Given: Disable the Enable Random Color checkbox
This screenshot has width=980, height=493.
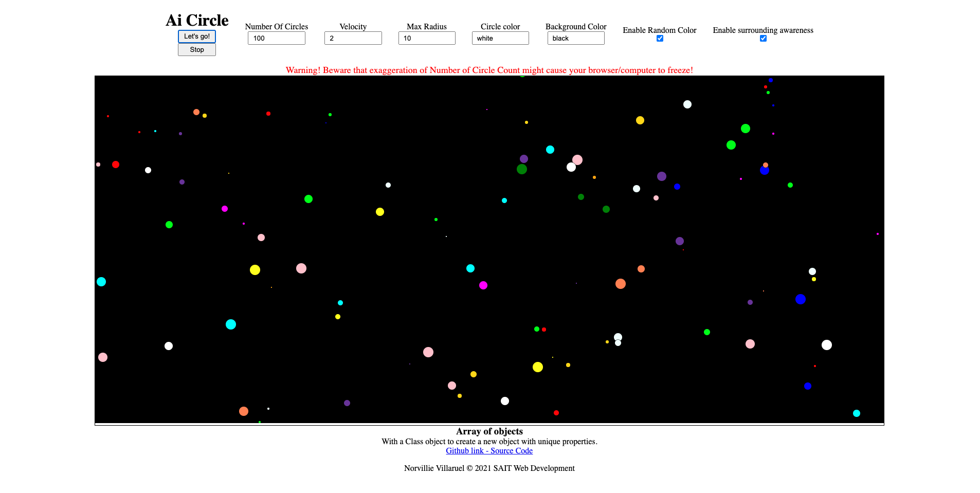Looking at the screenshot, I should pyautogui.click(x=660, y=39).
